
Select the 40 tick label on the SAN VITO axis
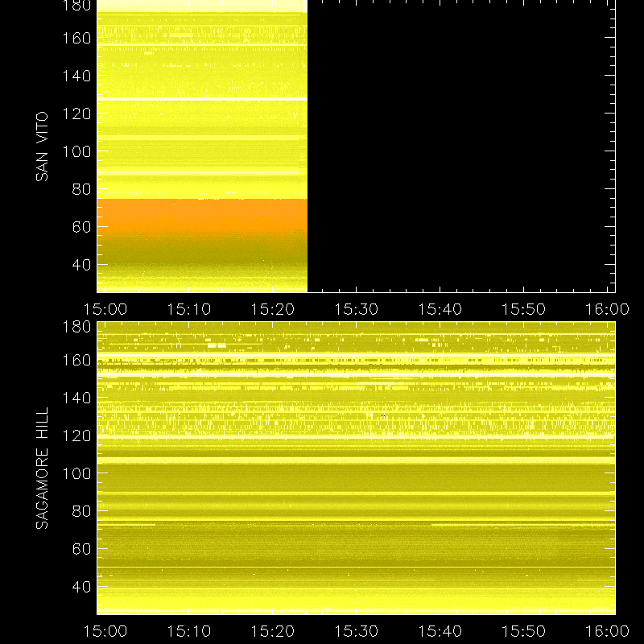81,265
